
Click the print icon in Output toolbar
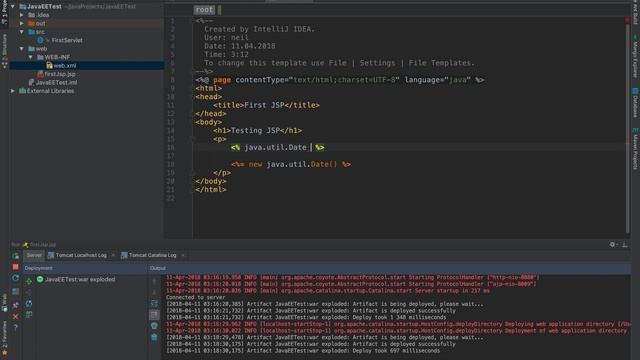pos(154,326)
